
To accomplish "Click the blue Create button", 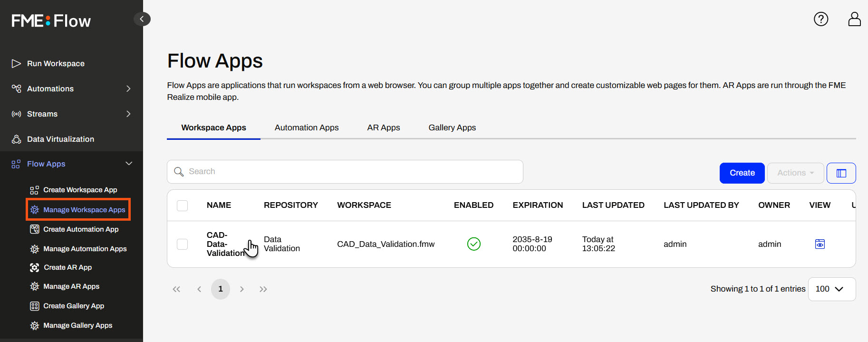I will tap(742, 173).
